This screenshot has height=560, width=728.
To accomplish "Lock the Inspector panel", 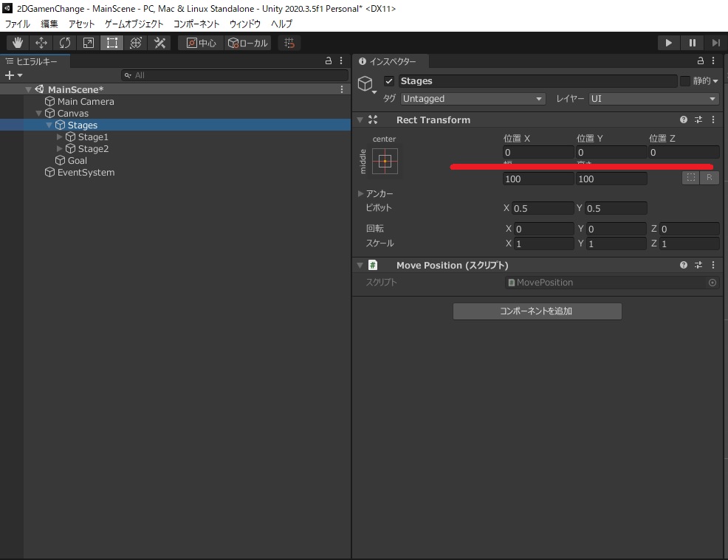I will click(701, 61).
